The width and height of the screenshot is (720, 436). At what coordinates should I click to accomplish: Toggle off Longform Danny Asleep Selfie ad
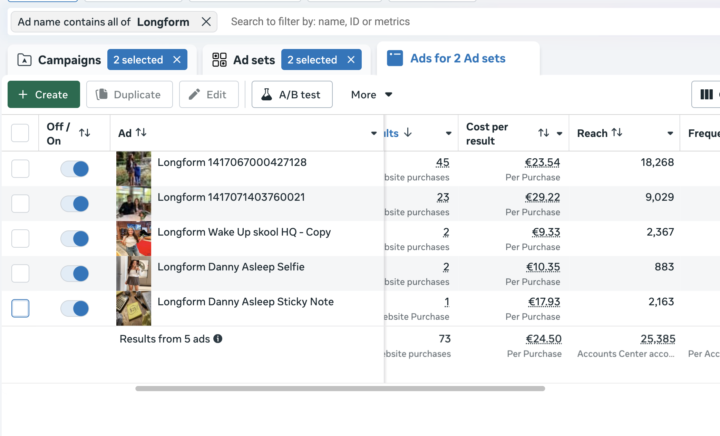[75, 273]
